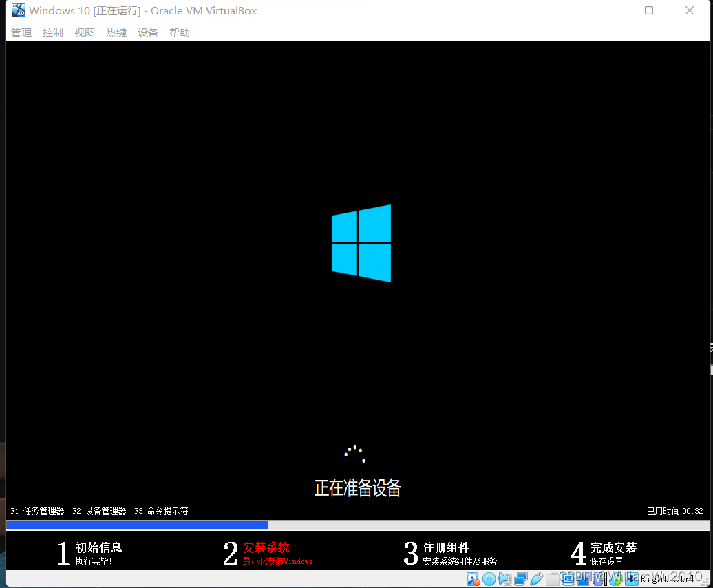The image size is (713, 588).
Task: Click step 4 完成安装 label
Action: [x=613, y=547]
